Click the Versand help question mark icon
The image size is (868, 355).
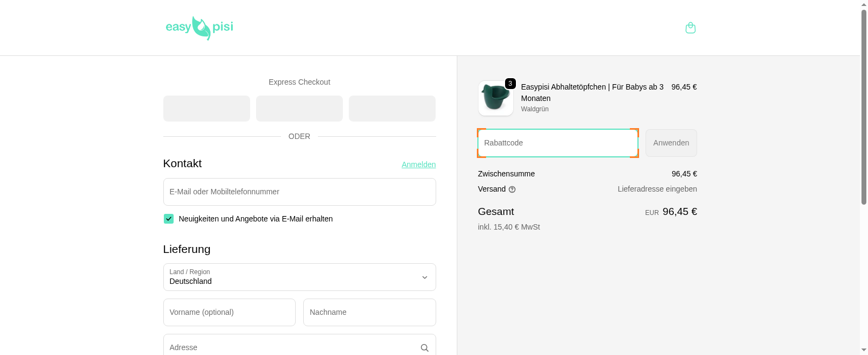point(512,189)
